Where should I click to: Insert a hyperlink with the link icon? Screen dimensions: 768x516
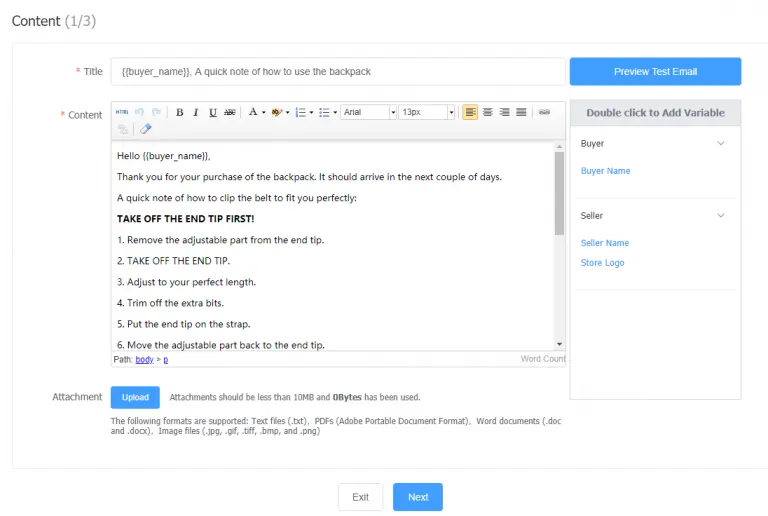tap(544, 112)
